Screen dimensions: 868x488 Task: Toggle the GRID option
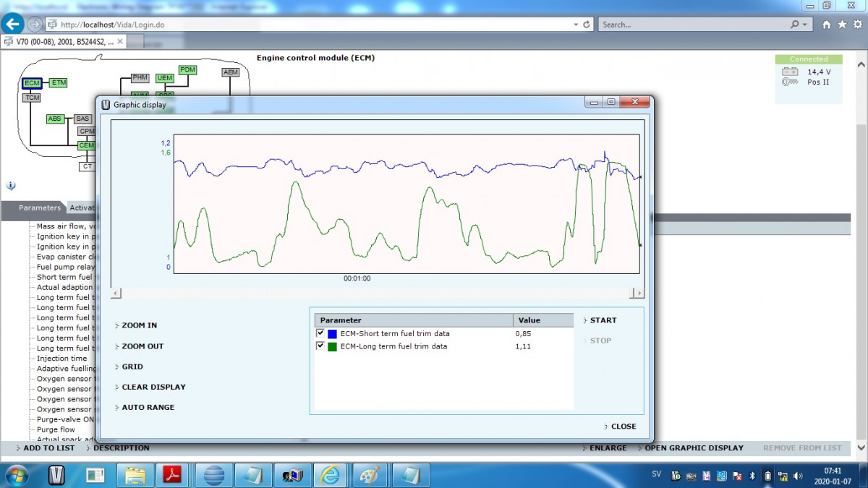point(132,367)
